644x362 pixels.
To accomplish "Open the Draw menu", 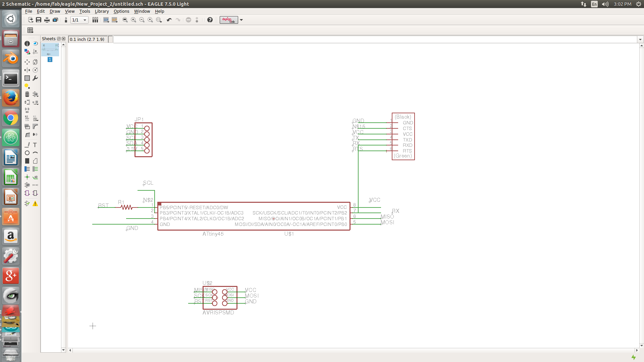I will coord(55,11).
